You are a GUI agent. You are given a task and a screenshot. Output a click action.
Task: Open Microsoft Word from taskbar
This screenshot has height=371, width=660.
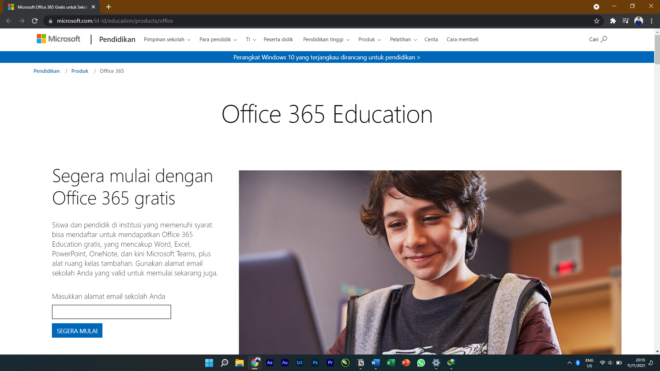(x=376, y=363)
